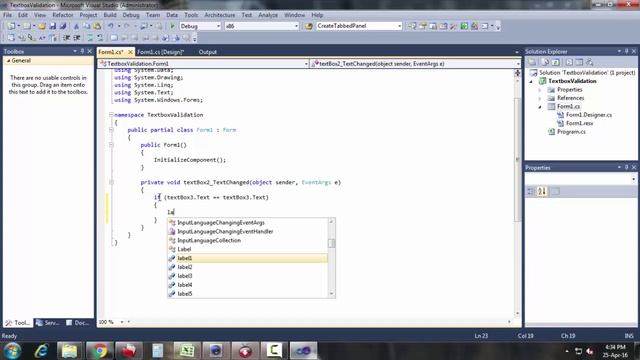640x360 pixels.
Task: Close the Form1.cs editor tab
Action: [130, 52]
